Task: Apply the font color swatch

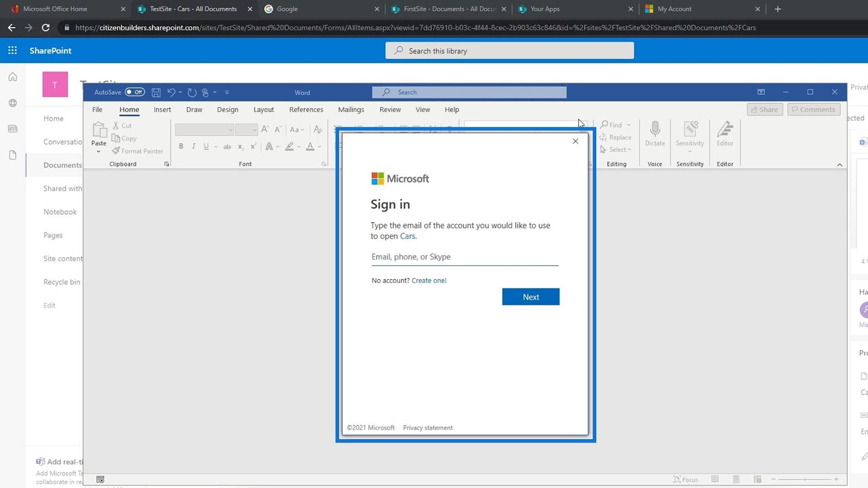Action: click(x=310, y=146)
